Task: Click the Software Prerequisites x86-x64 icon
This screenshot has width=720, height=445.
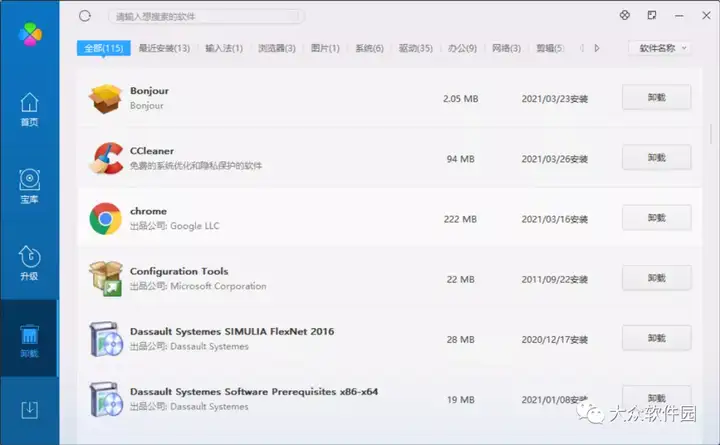Action: [106, 399]
